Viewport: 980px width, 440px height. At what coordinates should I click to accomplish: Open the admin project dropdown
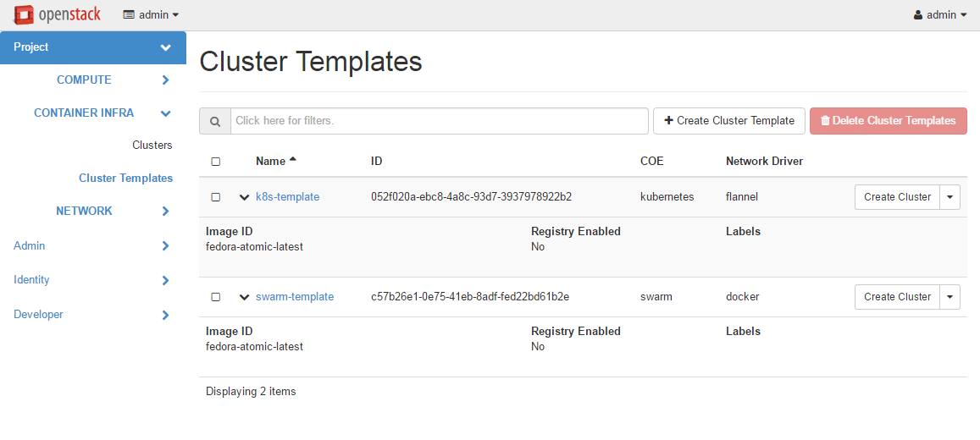[151, 15]
